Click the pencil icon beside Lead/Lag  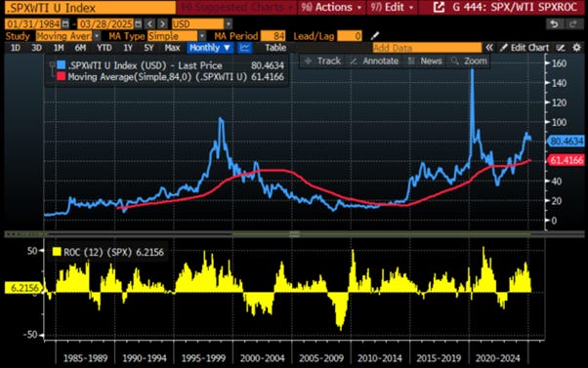pos(375,36)
